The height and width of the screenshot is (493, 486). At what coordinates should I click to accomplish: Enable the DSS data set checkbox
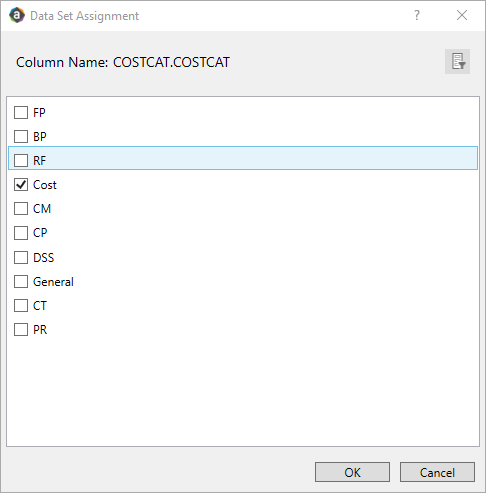pyautogui.click(x=21, y=257)
